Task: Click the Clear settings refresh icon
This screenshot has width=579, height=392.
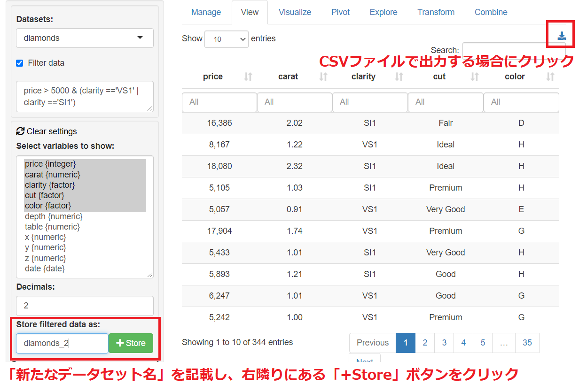Action: pyautogui.click(x=20, y=131)
